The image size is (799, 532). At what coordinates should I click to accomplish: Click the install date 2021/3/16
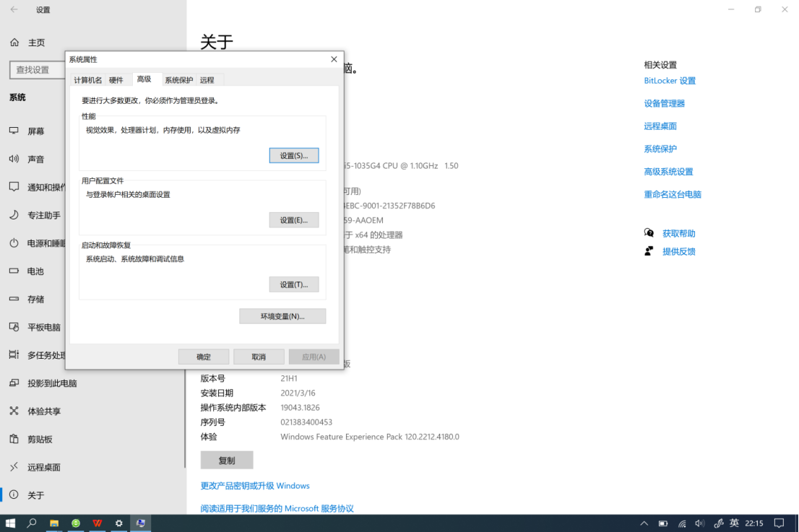pos(298,393)
